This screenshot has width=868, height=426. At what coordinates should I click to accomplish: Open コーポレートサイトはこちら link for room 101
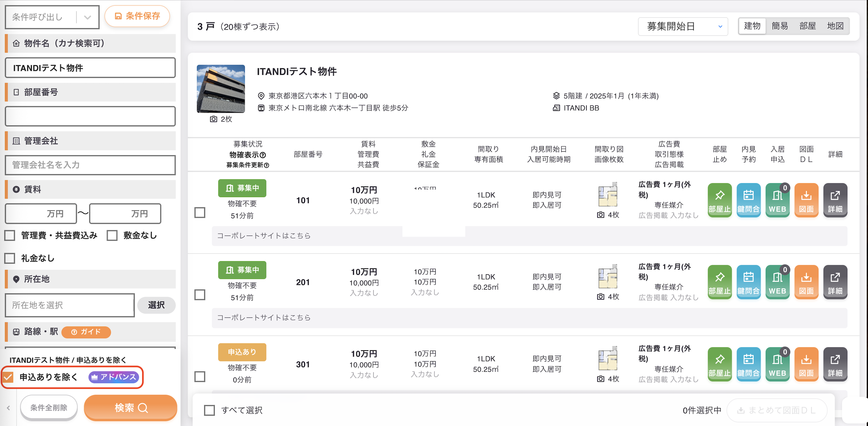click(264, 236)
